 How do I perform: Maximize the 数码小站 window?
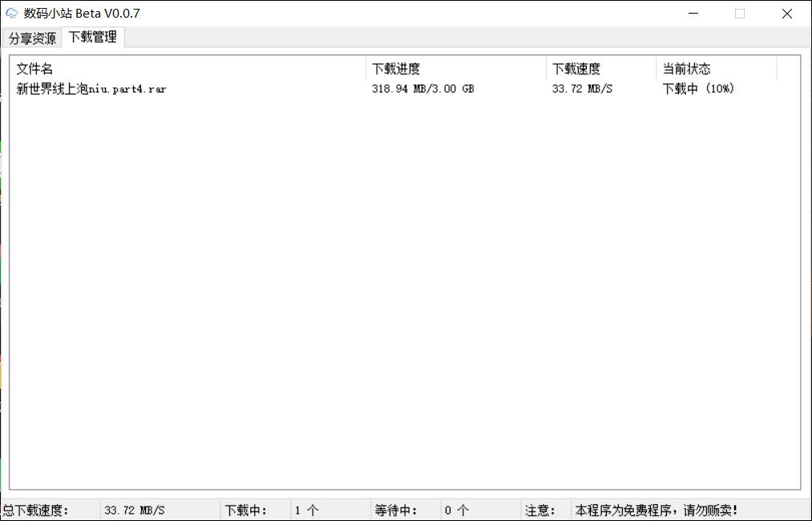pyautogui.click(x=740, y=14)
